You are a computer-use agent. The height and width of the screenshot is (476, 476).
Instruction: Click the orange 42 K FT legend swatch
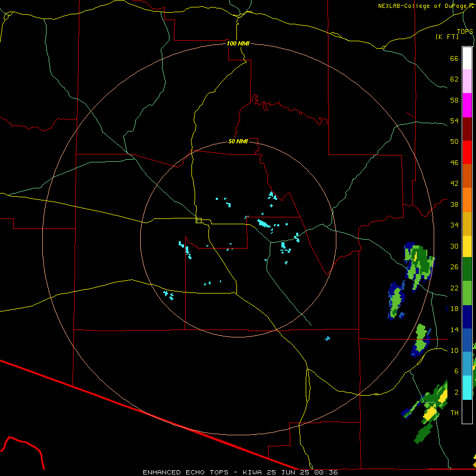pyautogui.click(x=467, y=200)
